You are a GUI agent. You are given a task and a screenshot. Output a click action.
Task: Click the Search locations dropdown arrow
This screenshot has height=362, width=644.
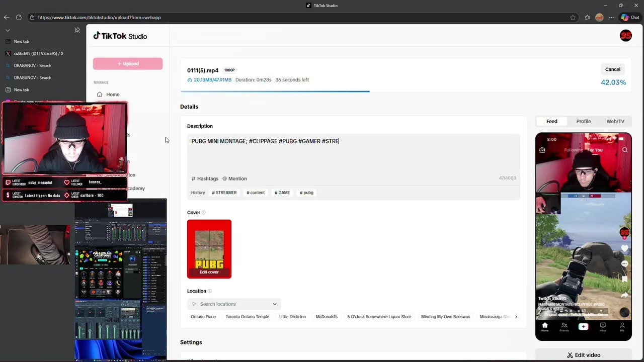(275, 304)
